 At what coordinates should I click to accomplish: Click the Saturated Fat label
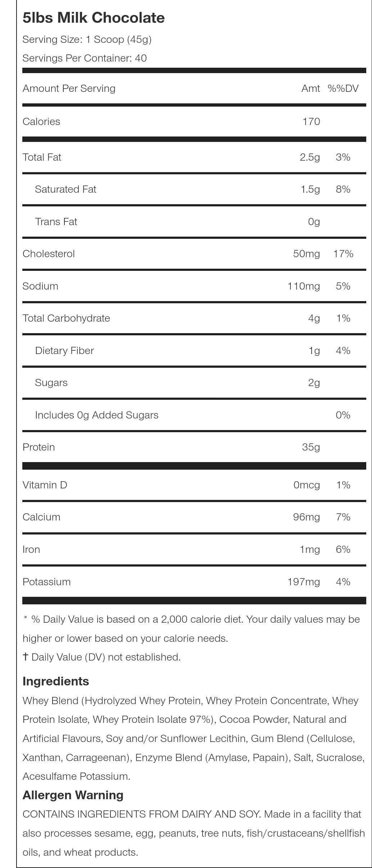tap(65, 189)
